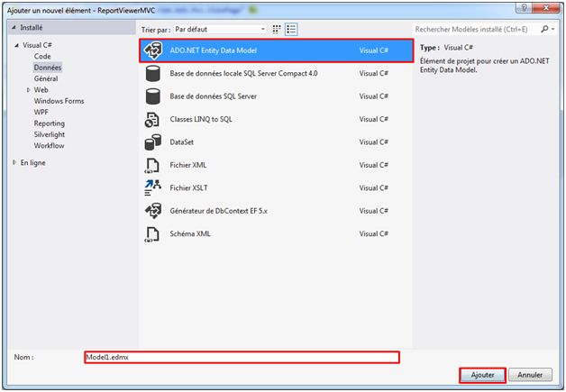This screenshot has width=566, height=392.
Task: Click the Ajouter button
Action: click(482, 375)
